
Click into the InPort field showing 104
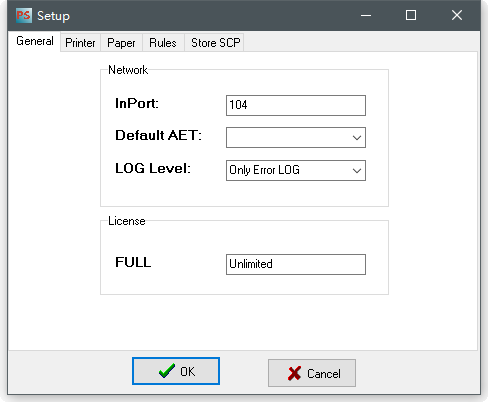(296, 105)
